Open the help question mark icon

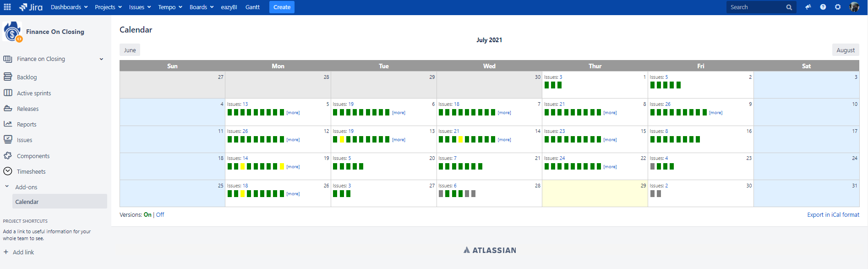[x=823, y=7]
